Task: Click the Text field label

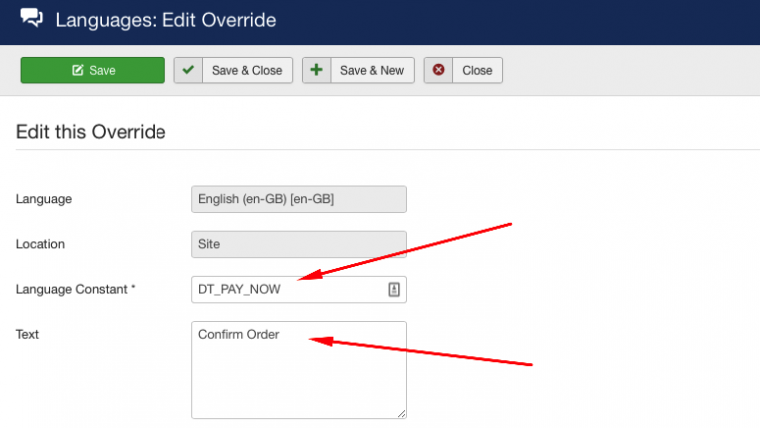Action: [x=27, y=334]
